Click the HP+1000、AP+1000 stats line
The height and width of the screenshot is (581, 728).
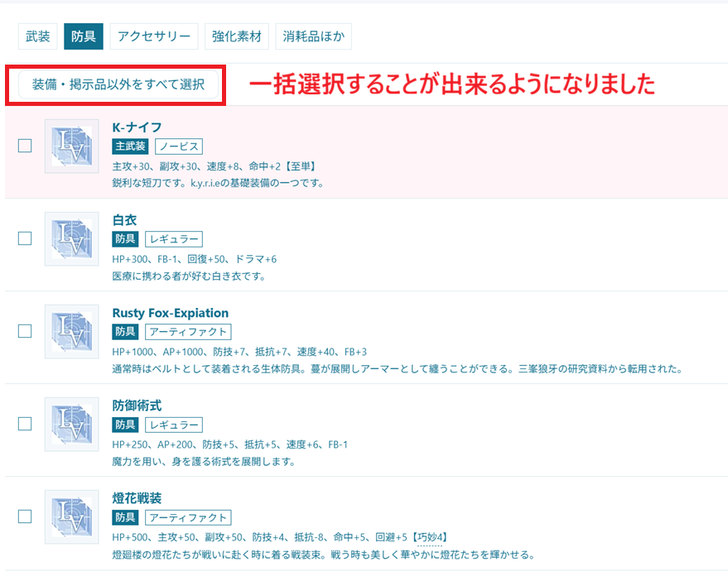(239, 352)
